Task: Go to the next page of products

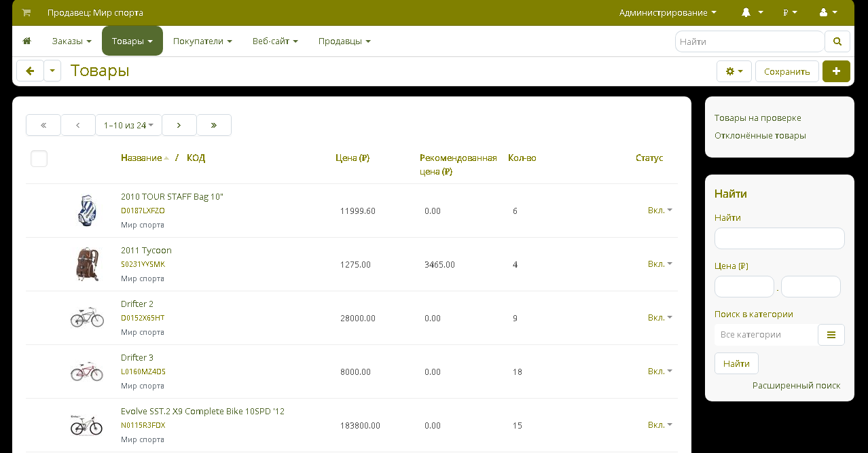Action: tap(179, 125)
